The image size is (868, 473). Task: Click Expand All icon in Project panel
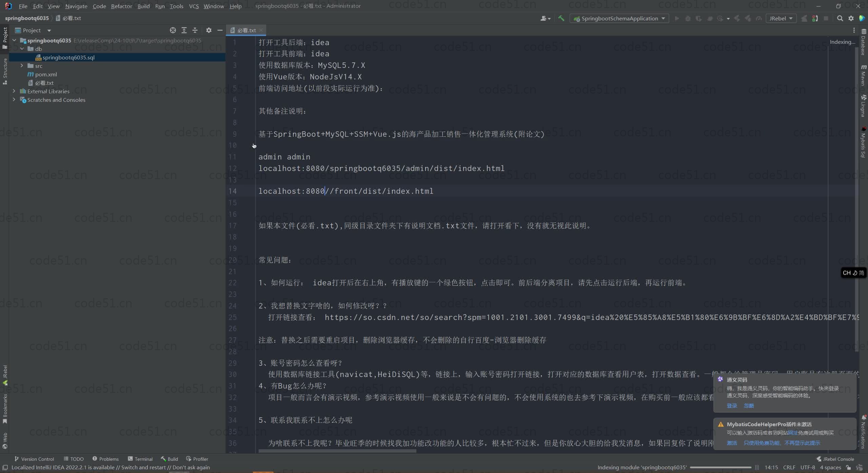[x=184, y=30]
